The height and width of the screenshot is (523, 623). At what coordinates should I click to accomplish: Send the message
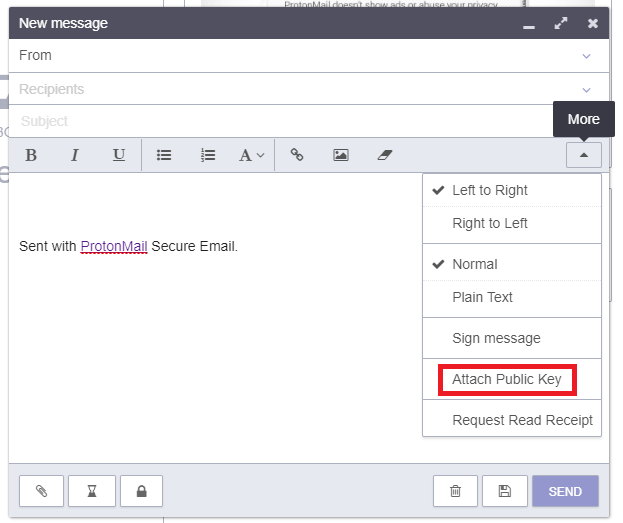click(x=565, y=491)
